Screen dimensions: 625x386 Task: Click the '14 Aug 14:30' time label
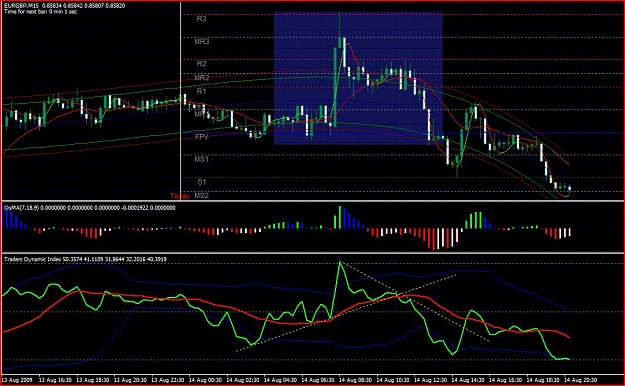point(468,380)
